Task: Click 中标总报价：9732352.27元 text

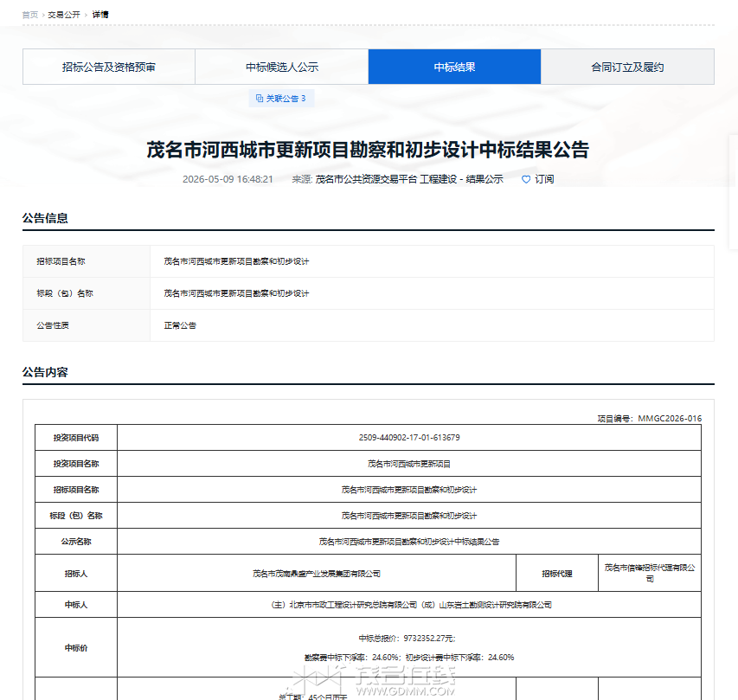Action: (407, 639)
